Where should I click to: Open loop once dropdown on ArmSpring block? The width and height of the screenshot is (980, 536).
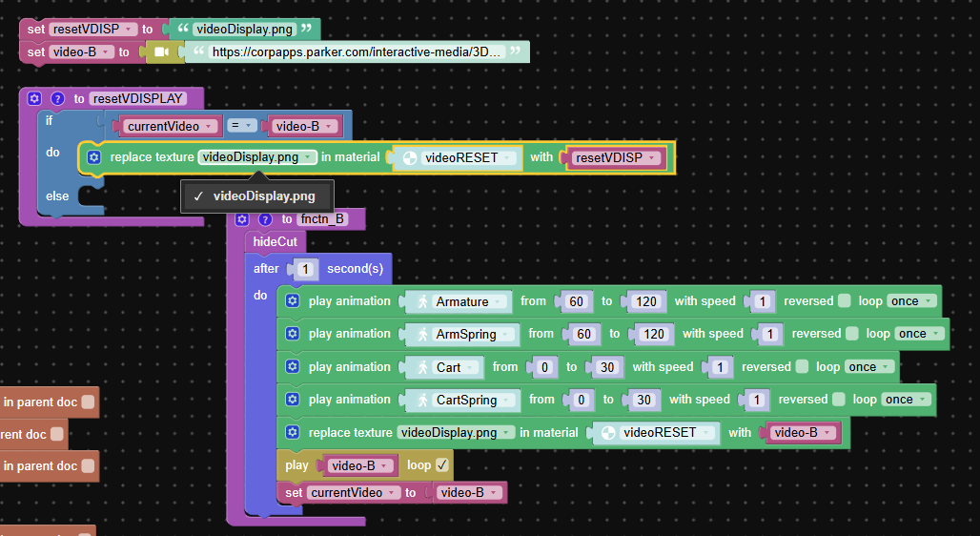(919, 334)
